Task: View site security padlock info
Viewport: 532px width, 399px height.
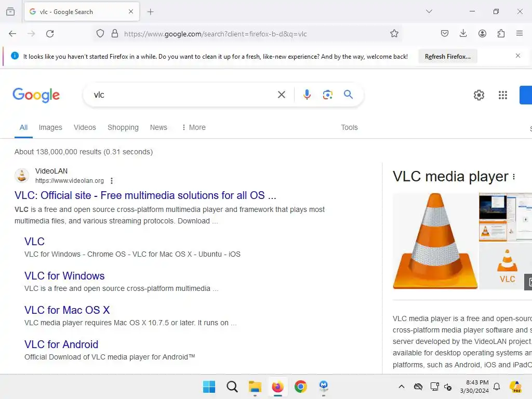Action: [115, 34]
